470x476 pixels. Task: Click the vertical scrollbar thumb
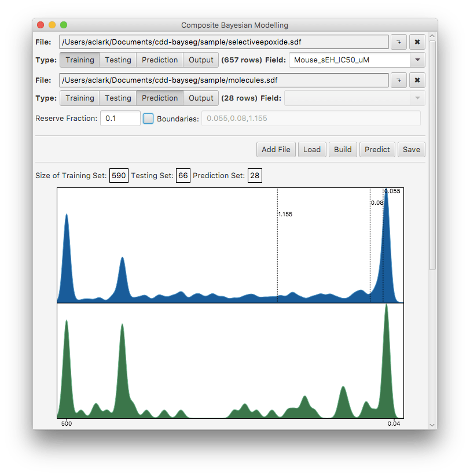432,150
